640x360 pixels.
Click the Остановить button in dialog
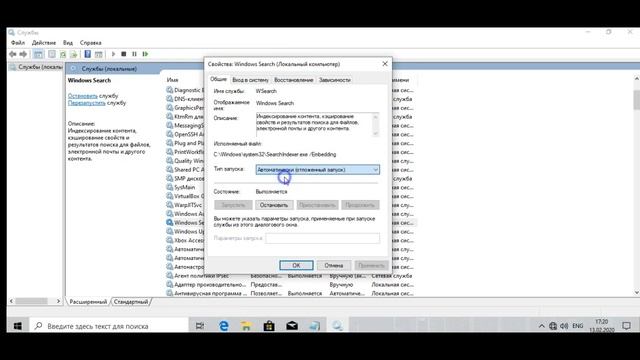[274, 205]
